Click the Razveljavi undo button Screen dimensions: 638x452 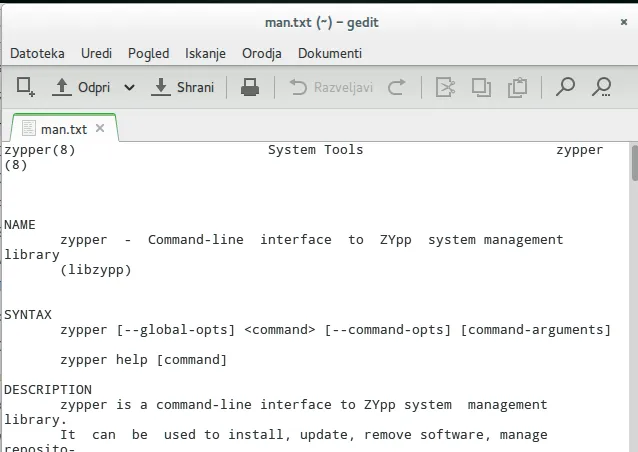(x=331, y=87)
